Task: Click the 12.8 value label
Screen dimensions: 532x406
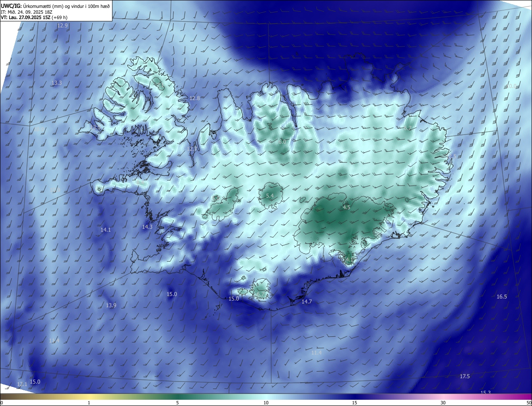Action: (195, 98)
